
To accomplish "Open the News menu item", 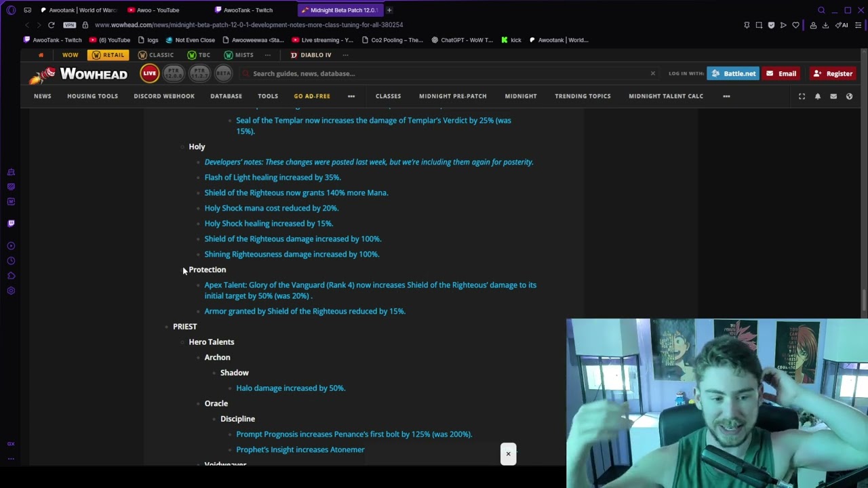I will 42,96.
